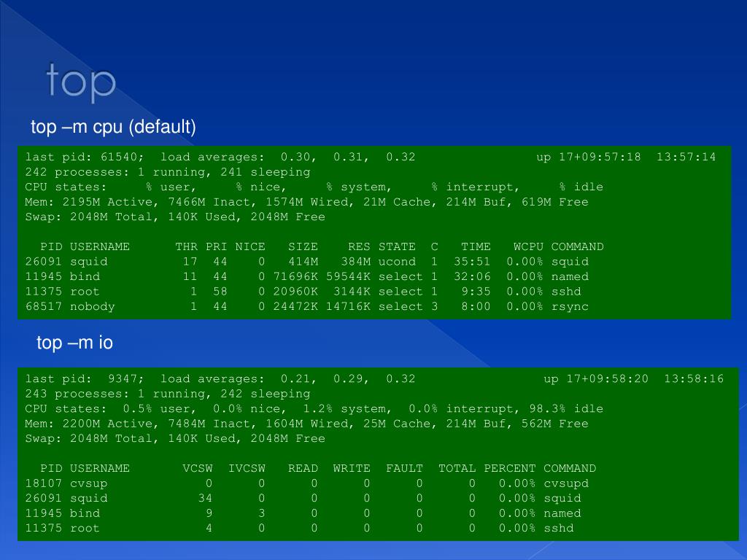The width and height of the screenshot is (747, 560).
Task: Click "7466M Inact" memory value
Action: tap(209, 203)
